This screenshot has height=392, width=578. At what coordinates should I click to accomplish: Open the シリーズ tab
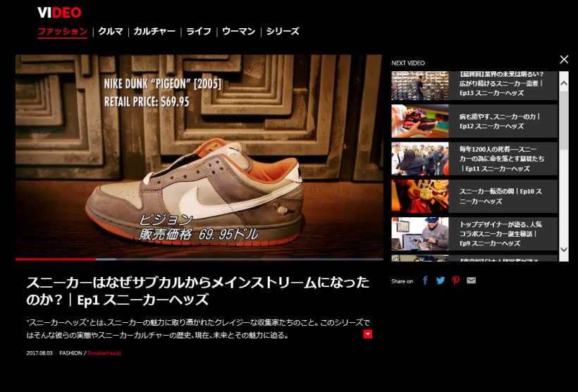[x=283, y=32]
